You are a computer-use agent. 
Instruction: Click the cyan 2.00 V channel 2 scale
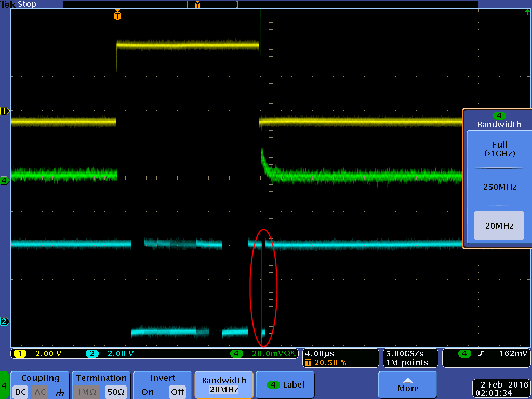point(121,354)
